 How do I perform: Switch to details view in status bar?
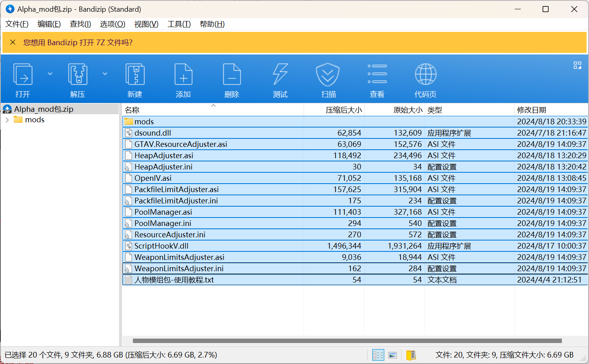378,355
